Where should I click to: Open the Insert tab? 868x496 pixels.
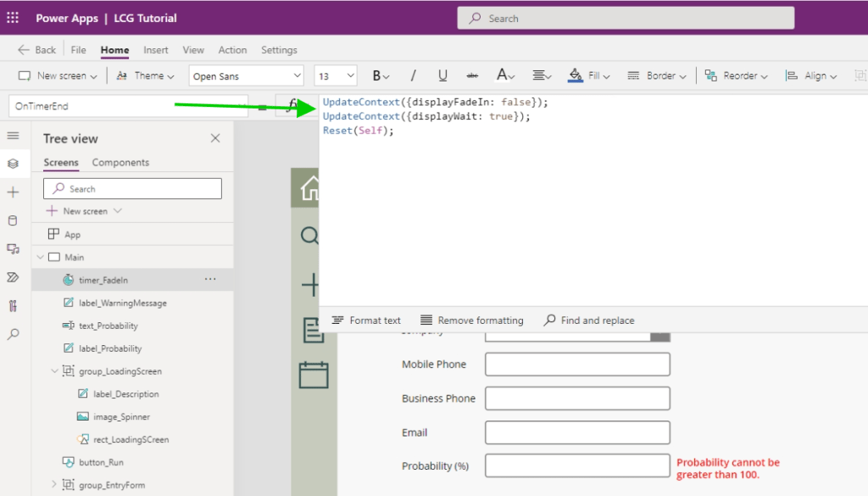[156, 50]
